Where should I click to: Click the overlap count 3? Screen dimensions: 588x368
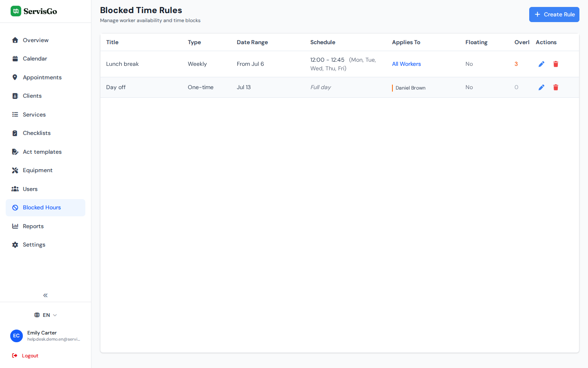pyautogui.click(x=516, y=64)
